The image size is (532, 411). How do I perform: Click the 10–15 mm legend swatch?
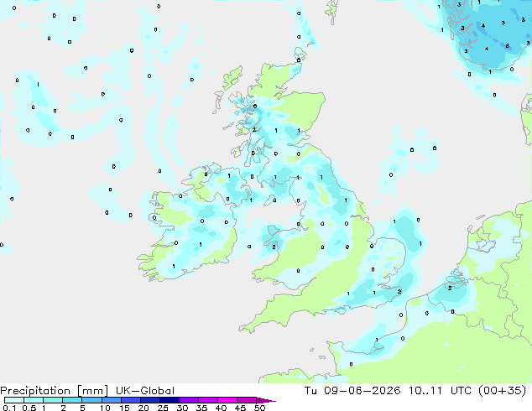pos(112,400)
